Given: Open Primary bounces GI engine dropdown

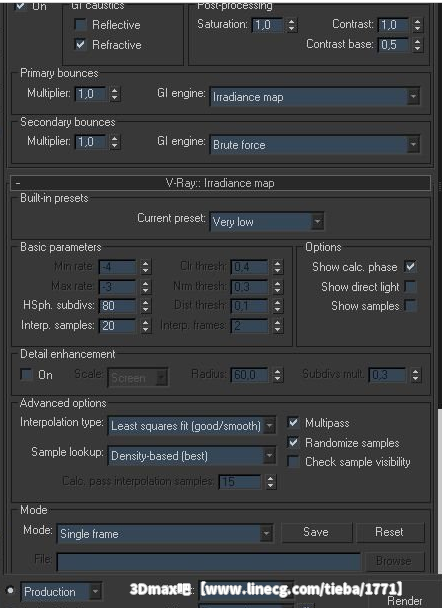Looking at the screenshot, I should [314, 97].
